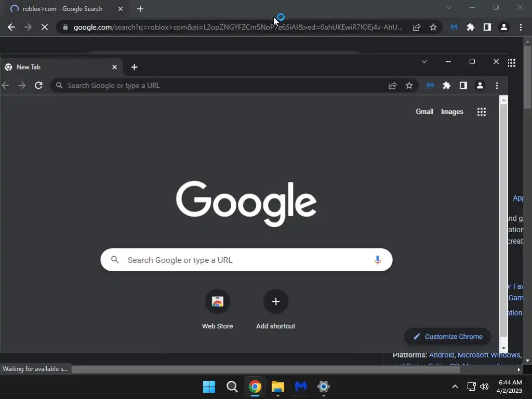The height and width of the screenshot is (399, 532).
Task: Open Windows Start menu
Action: [209, 387]
